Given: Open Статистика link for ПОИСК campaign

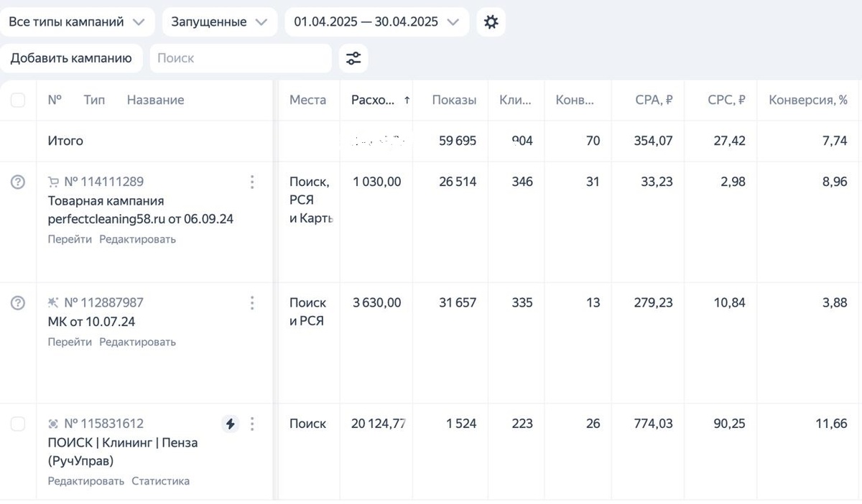Looking at the screenshot, I should tap(160, 481).
